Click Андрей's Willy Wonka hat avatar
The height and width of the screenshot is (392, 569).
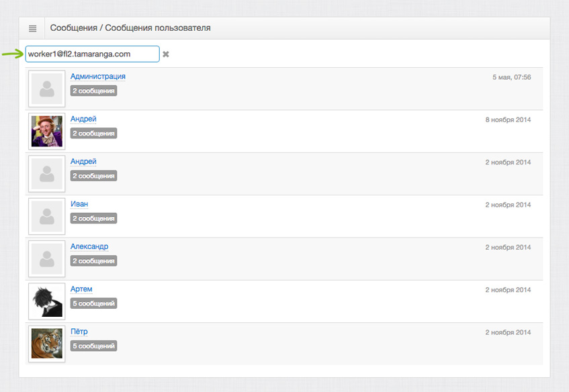click(47, 132)
